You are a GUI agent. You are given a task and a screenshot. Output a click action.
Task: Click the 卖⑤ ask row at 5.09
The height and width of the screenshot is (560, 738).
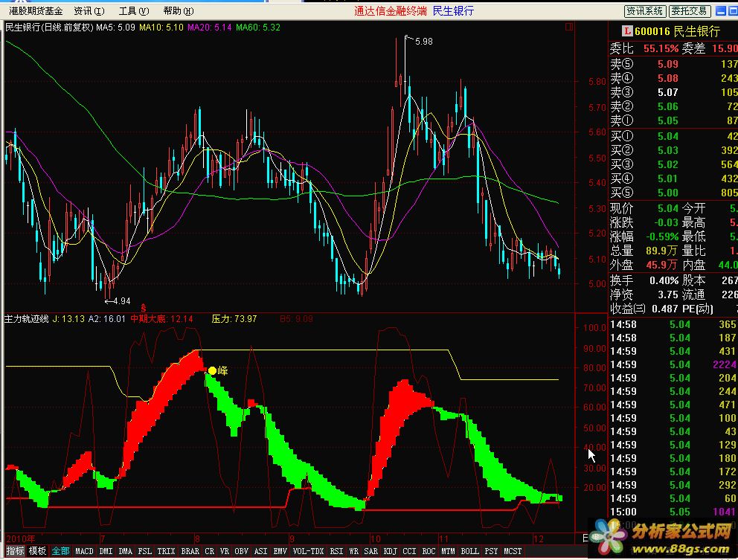(x=673, y=64)
